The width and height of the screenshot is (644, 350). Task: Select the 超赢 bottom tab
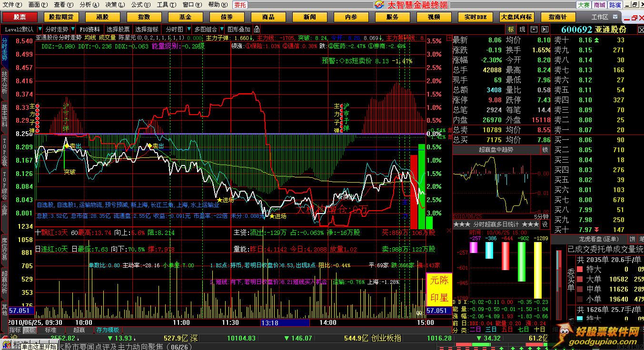pos(79,330)
